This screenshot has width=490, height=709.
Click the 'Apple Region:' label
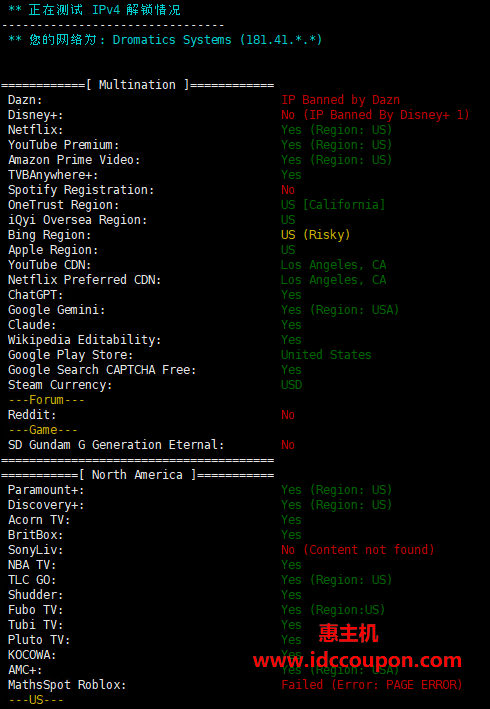tap(53, 250)
